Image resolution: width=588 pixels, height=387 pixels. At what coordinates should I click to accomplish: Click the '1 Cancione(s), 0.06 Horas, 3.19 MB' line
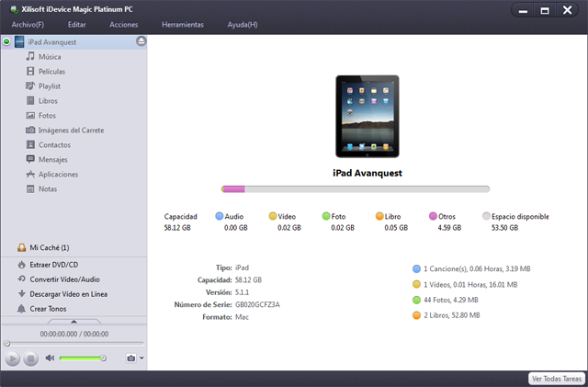[x=477, y=268]
